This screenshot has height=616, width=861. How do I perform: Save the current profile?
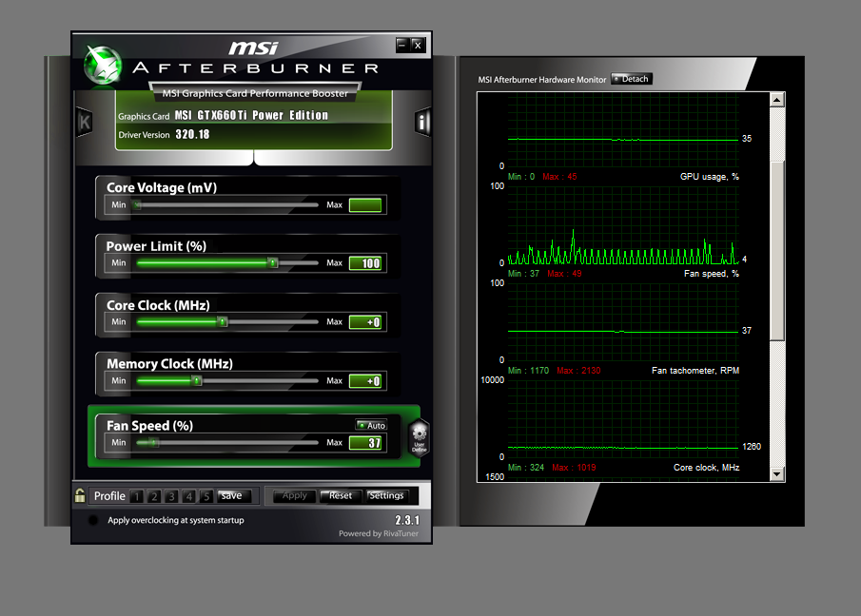pyautogui.click(x=234, y=496)
